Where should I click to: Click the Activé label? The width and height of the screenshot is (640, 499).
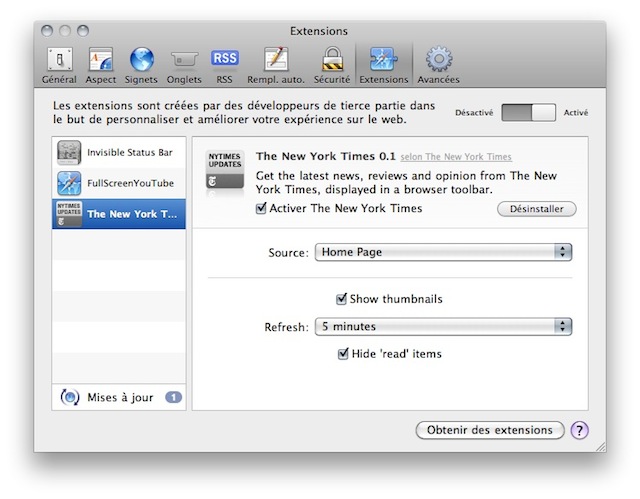click(576, 113)
